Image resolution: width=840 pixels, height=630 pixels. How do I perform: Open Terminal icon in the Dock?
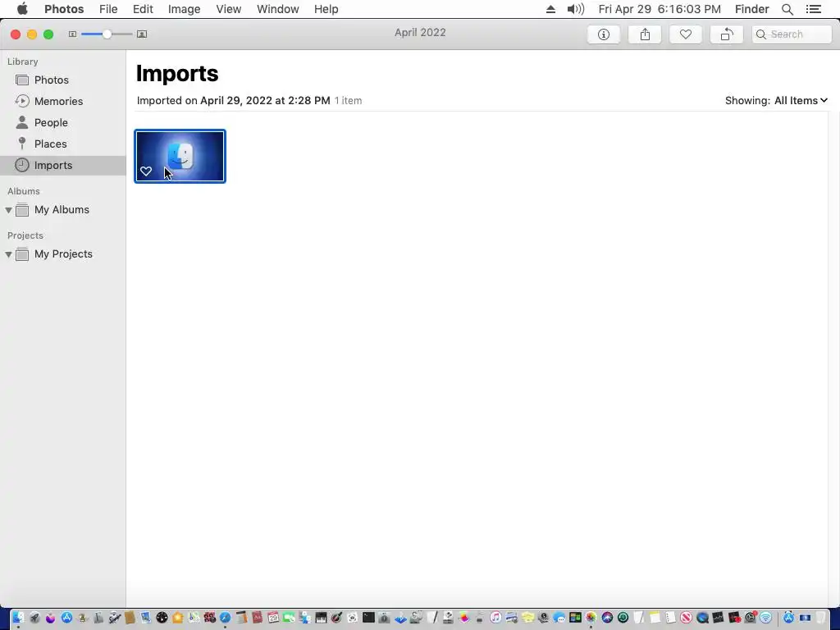click(x=368, y=618)
